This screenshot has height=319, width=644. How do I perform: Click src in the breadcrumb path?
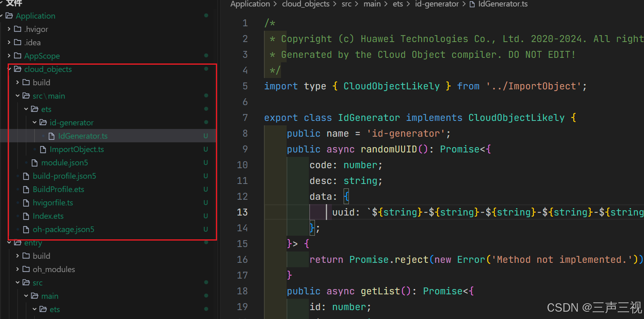[346, 4]
